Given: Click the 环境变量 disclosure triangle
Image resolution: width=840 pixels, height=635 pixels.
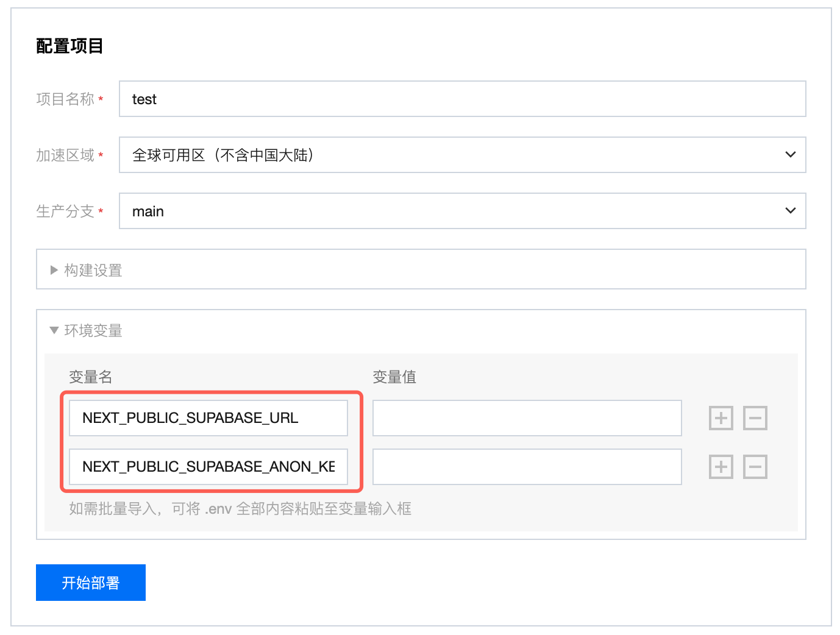Looking at the screenshot, I should [54, 330].
